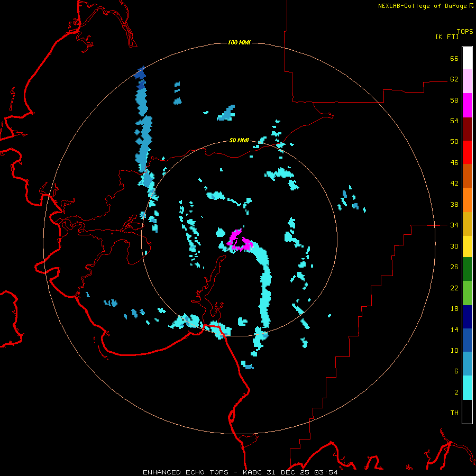This screenshot has height=476, width=476.
Task: Click the '38' legend value
Action: coord(454,204)
